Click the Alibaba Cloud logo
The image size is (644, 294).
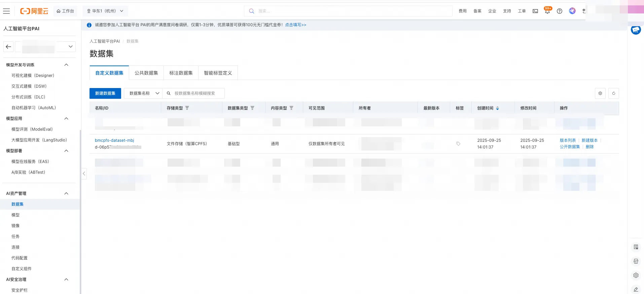pos(34,11)
